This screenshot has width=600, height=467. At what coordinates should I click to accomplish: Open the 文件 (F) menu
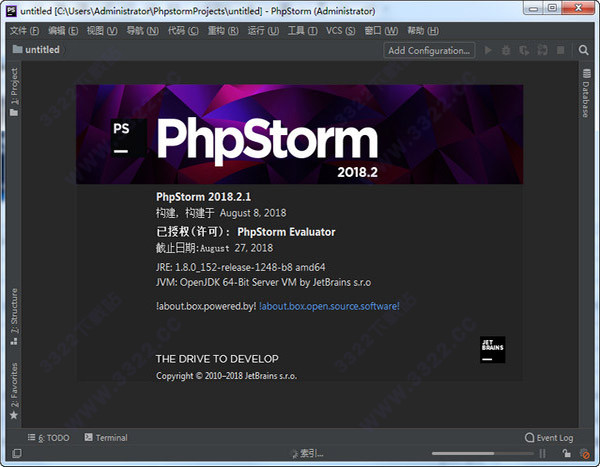click(24, 31)
